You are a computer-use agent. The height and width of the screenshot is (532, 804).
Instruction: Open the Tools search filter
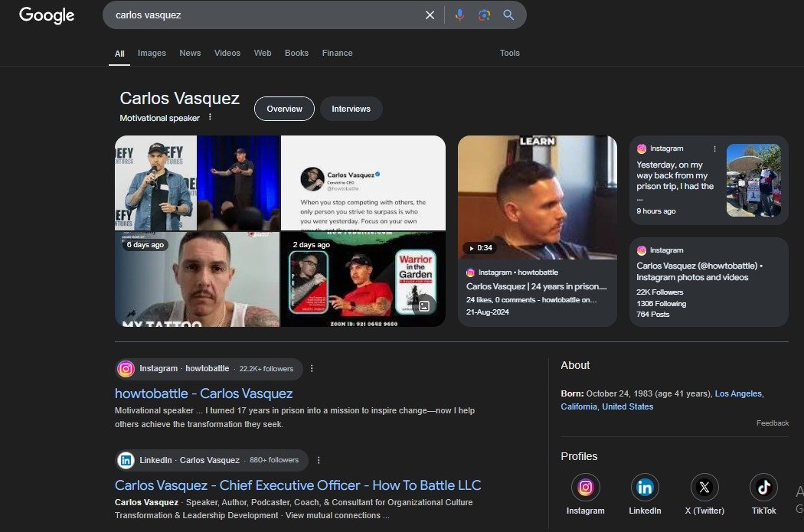click(x=509, y=53)
